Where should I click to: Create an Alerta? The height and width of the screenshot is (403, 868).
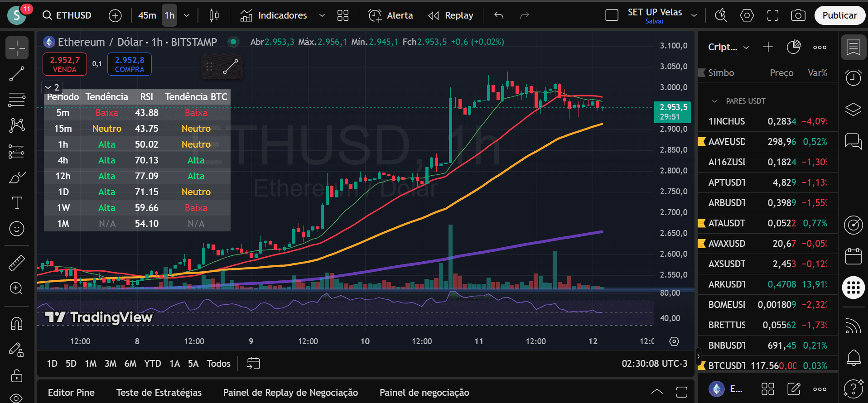click(x=391, y=15)
